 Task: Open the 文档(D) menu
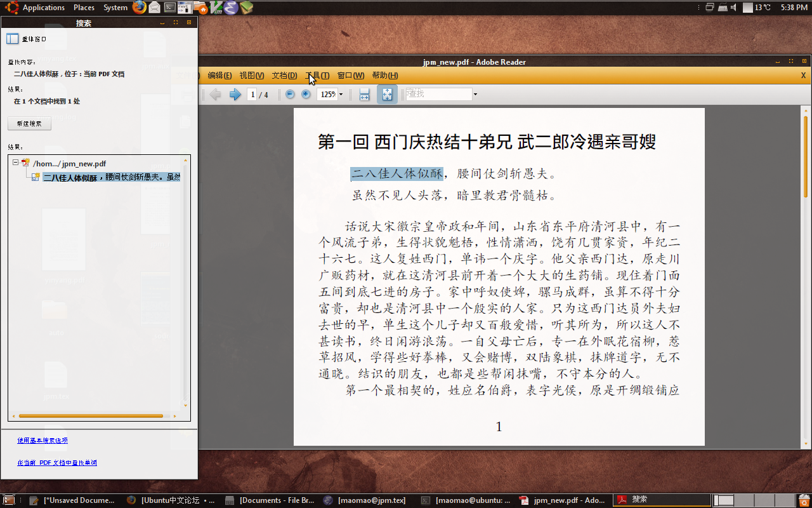click(284, 76)
